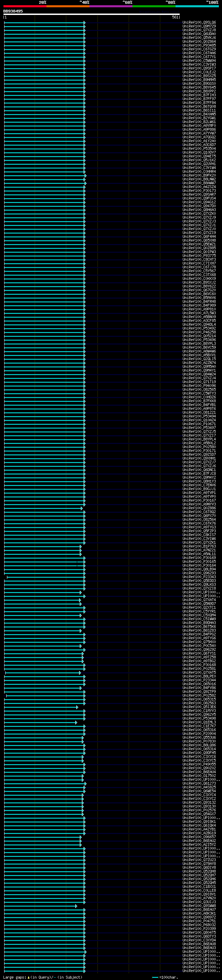Click the purple ~60% identity legend segment
Viewport: 222px width, 980px height.
[x=111, y=6]
